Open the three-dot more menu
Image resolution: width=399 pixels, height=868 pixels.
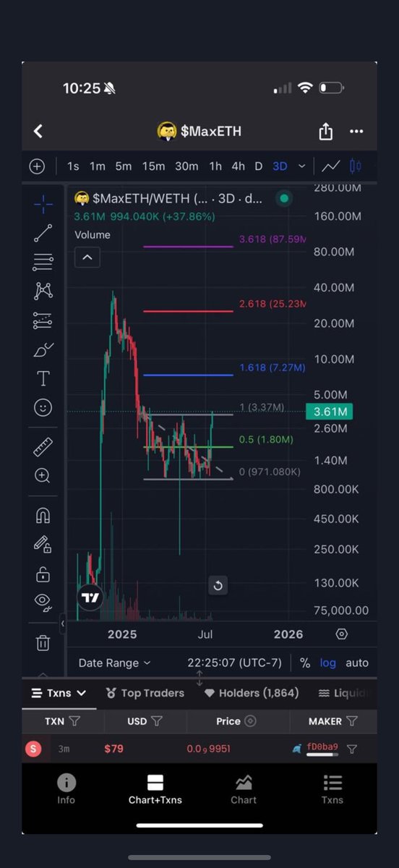pos(356,132)
